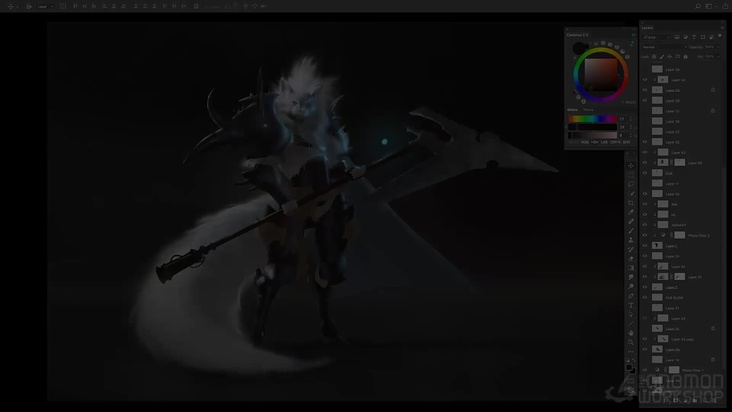Switch Coolorus sliders to B/W mode

tap(626, 142)
